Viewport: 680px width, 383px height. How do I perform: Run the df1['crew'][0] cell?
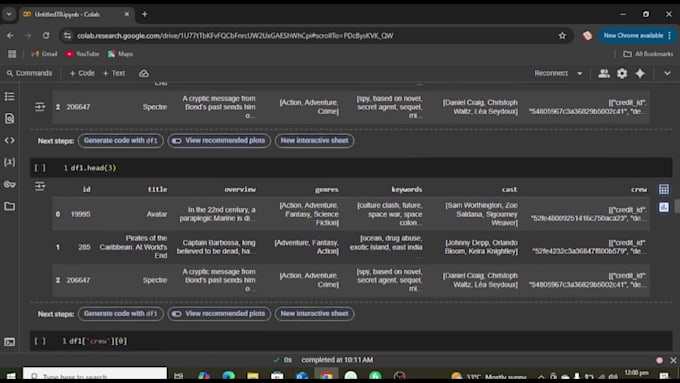(40, 341)
